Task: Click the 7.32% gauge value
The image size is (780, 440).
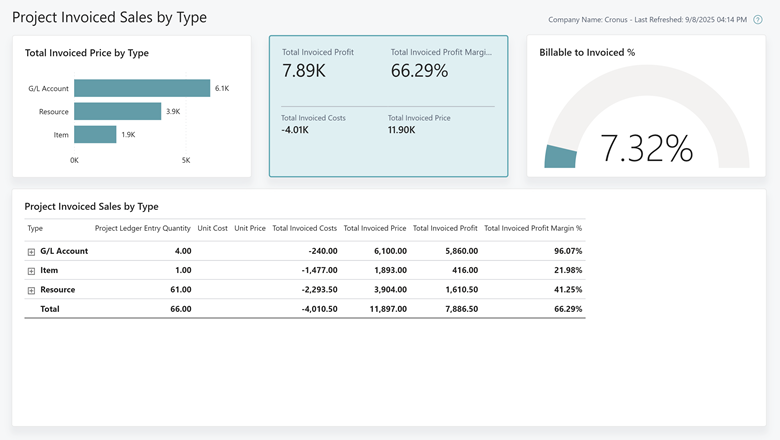Action: [x=646, y=148]
